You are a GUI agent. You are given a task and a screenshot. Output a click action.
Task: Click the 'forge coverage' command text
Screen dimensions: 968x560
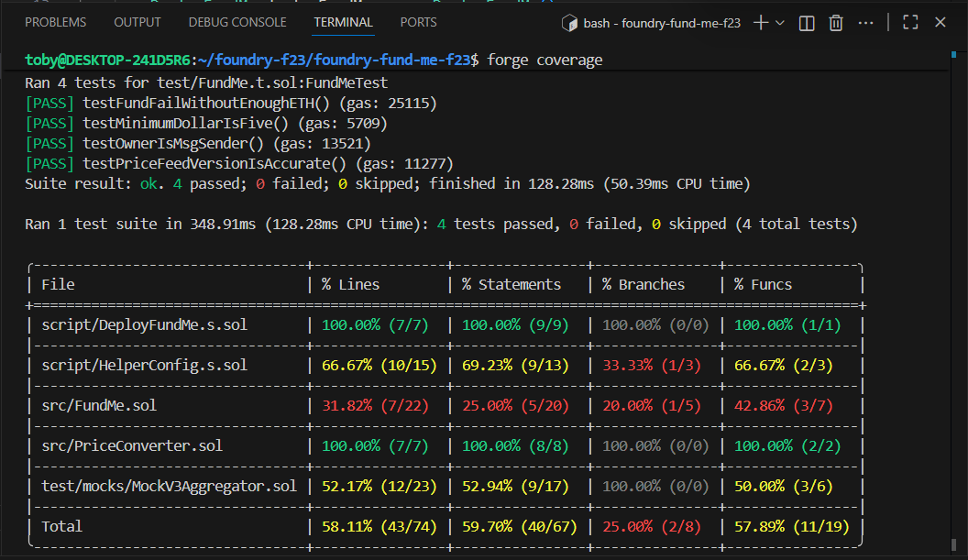click(544, 60)
